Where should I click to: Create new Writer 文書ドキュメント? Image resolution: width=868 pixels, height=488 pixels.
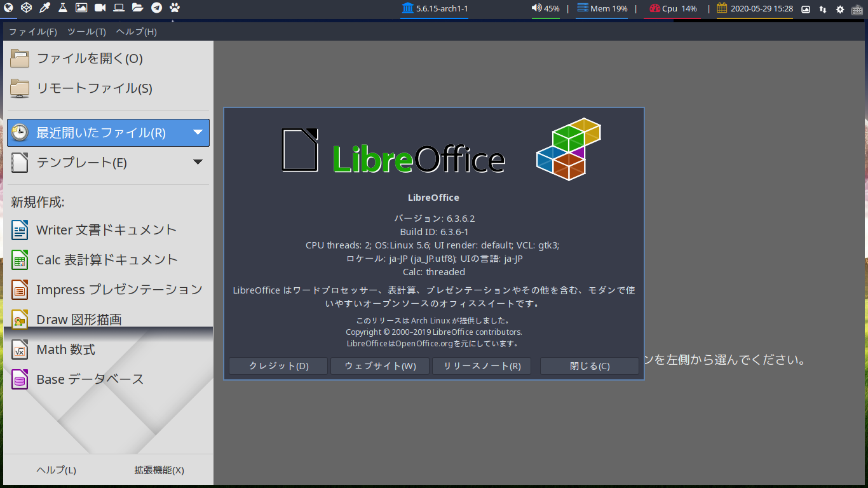(x=108, y=230)
